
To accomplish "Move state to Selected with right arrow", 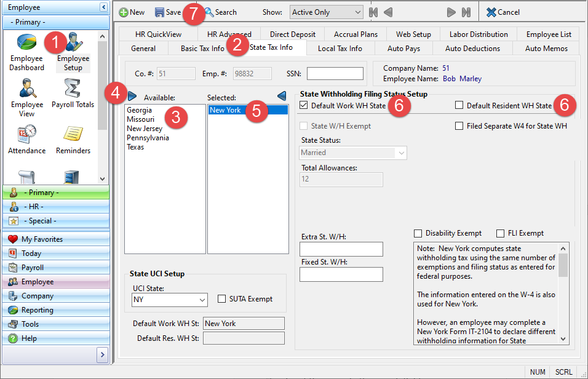I will pyautogui.click(x=132, y=96).
